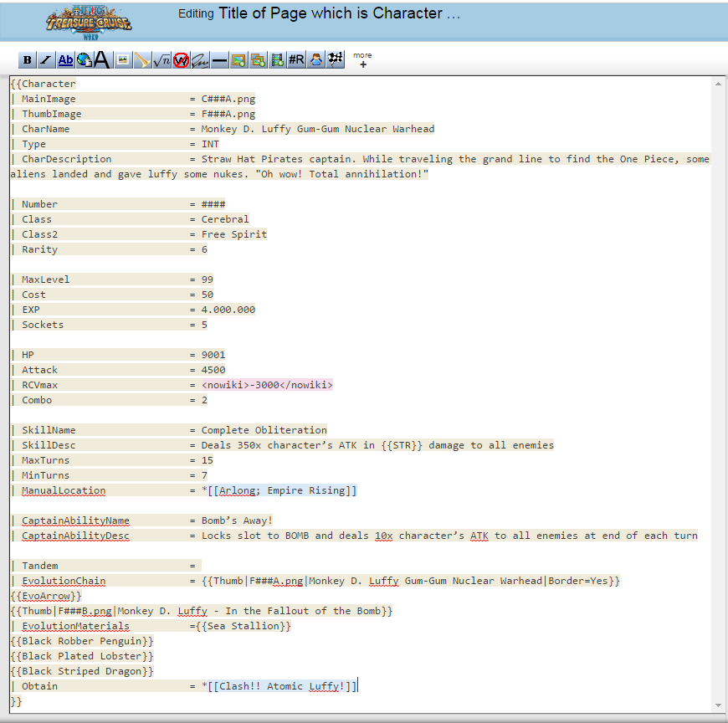Image resolution: width=728 pixels, height=723 pixels.
Task: Click the '{{Black Striped Dragon}}' line
Action: pos(82,671)
